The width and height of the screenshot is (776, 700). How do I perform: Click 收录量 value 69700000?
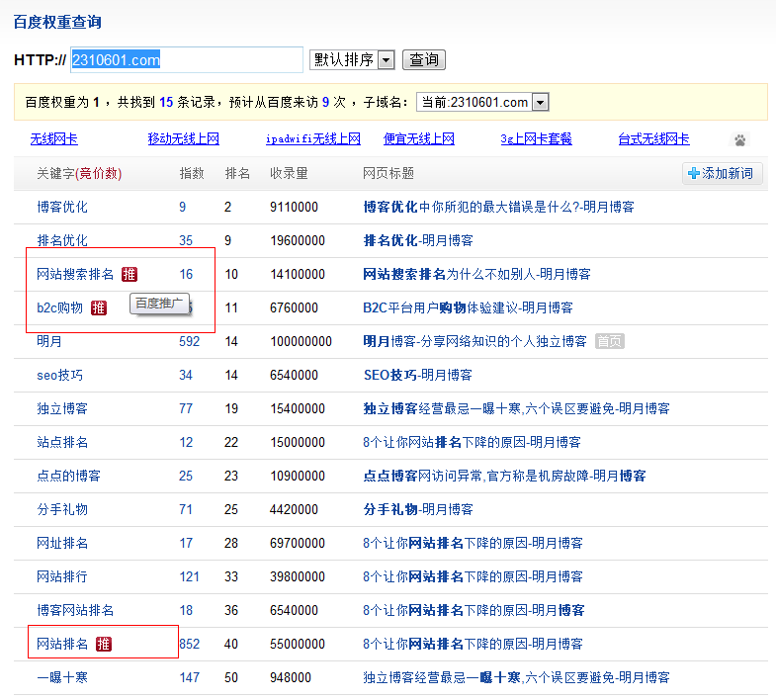point(298,543)
